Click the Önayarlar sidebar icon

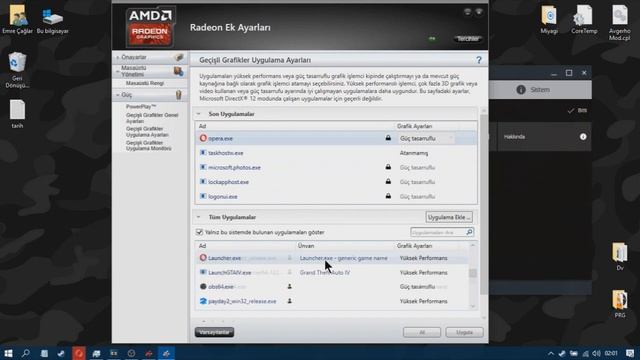[x=179, y=57]
